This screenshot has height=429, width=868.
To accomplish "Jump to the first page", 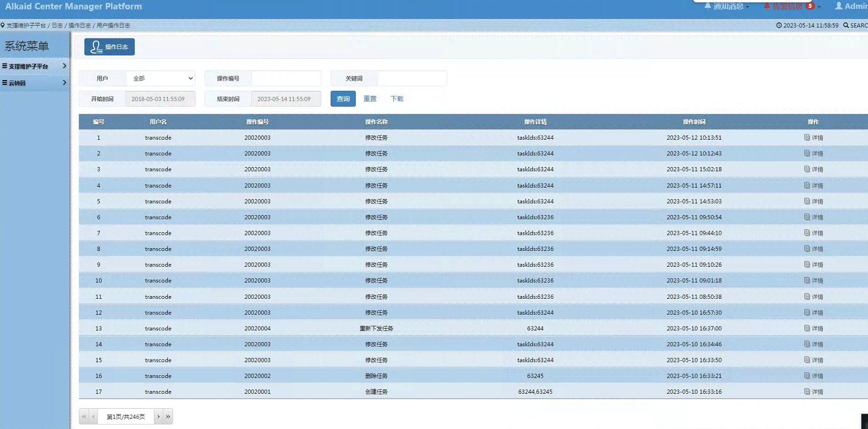I will click(84, 417).
